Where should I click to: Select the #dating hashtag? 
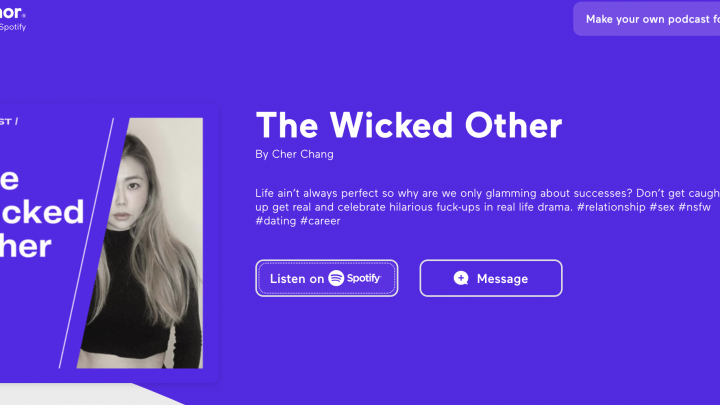[276, 221]
